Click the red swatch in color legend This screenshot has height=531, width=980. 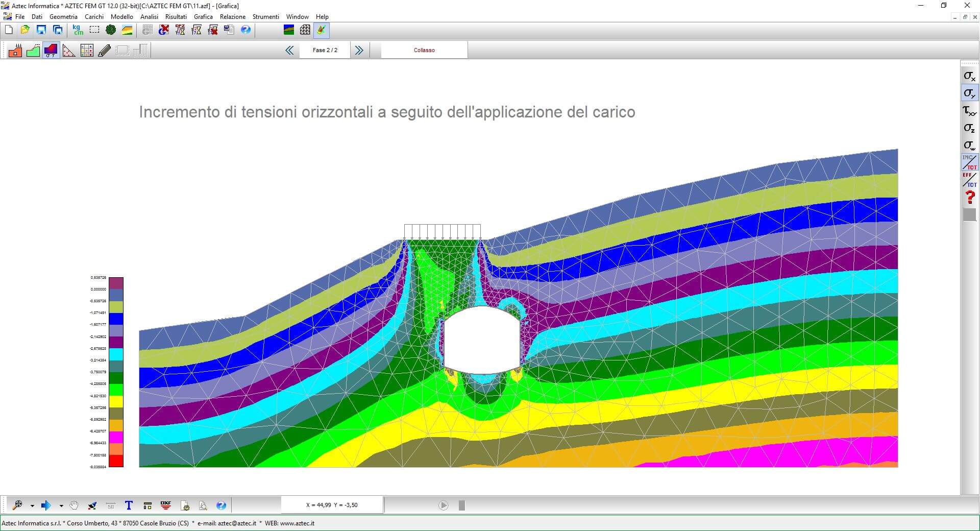tap(116, 461)
